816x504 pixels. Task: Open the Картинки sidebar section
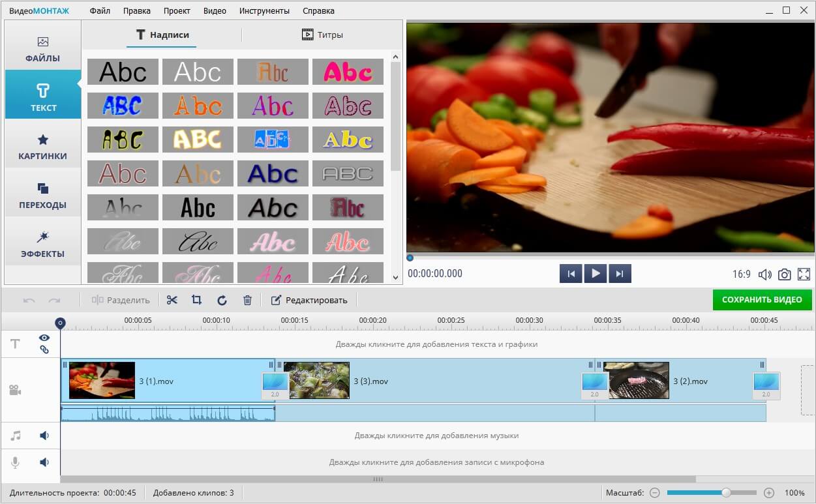point(43,147)
